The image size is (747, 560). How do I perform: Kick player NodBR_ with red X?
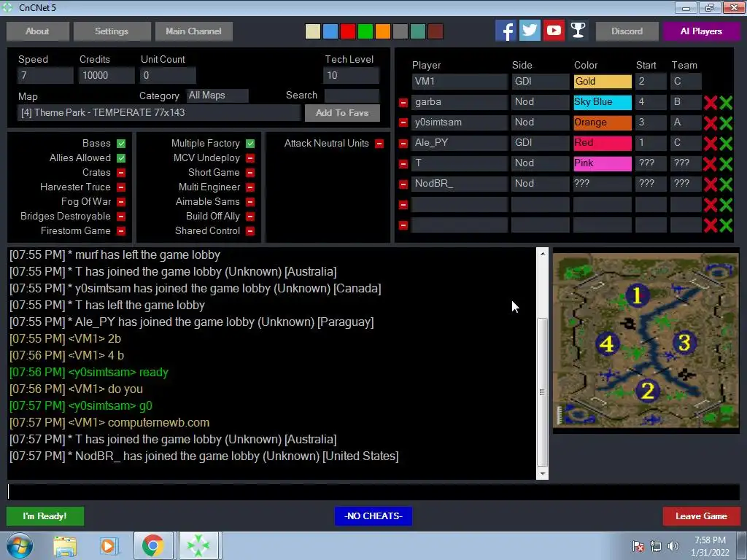click(711, 184)
